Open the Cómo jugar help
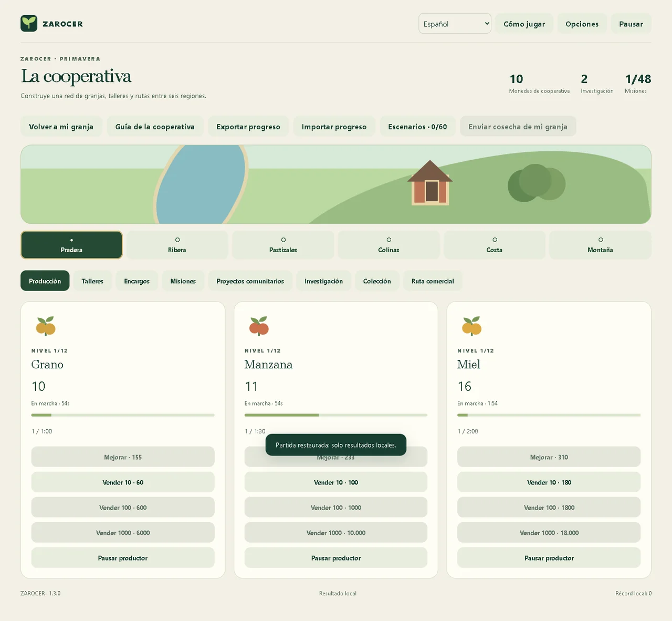This screenshot has width=672, height=621. point(524,24)
